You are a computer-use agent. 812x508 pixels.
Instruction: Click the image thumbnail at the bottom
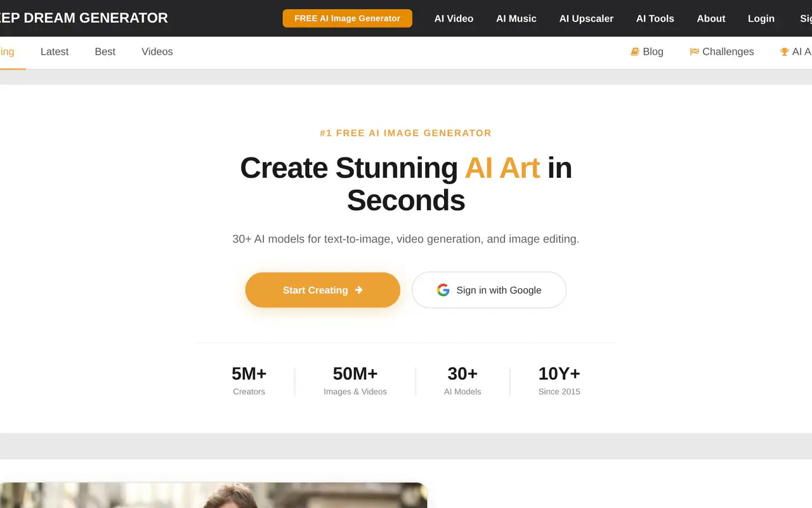[x=213, y=495]
